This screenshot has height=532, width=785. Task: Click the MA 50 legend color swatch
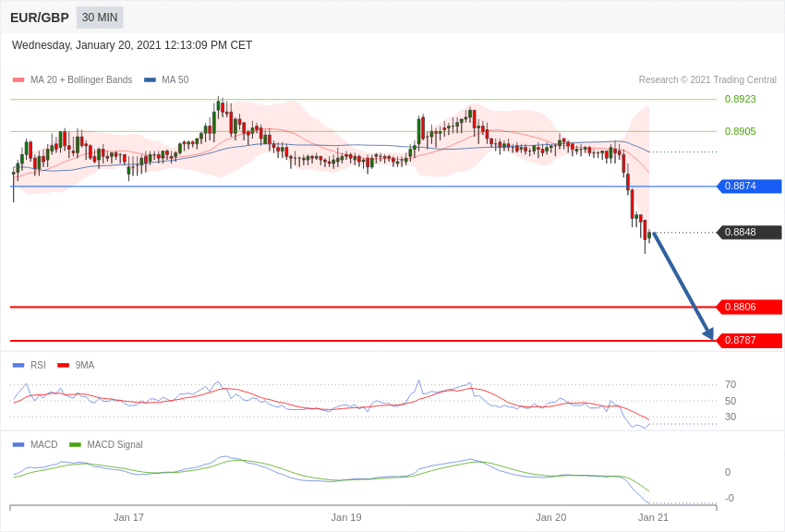point(150,80)
